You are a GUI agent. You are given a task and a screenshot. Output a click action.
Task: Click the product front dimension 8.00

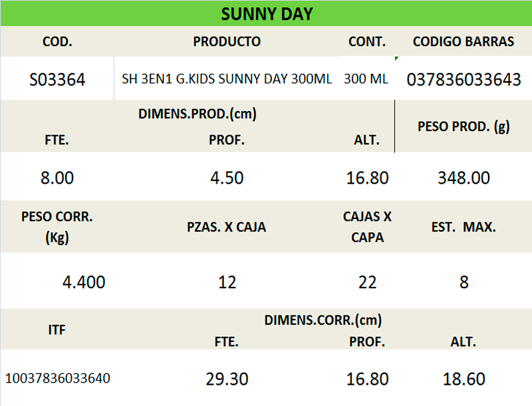pos(57,178)
